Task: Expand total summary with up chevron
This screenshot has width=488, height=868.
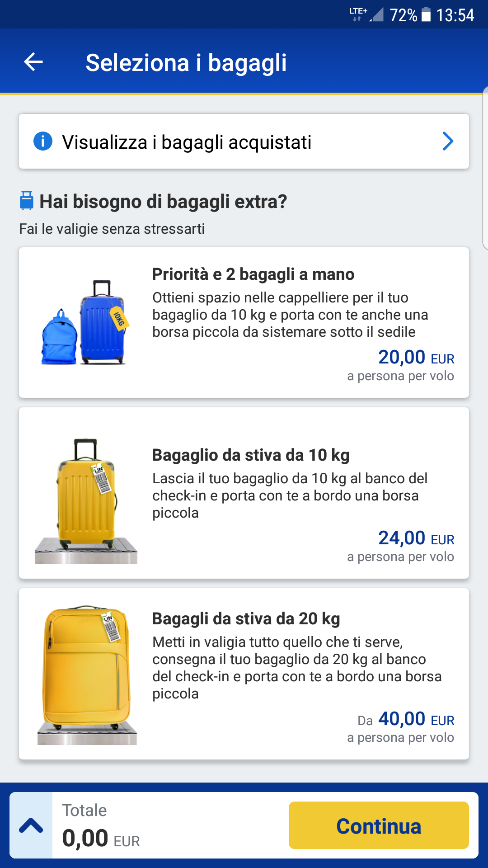Action: [x=31, y=826]
